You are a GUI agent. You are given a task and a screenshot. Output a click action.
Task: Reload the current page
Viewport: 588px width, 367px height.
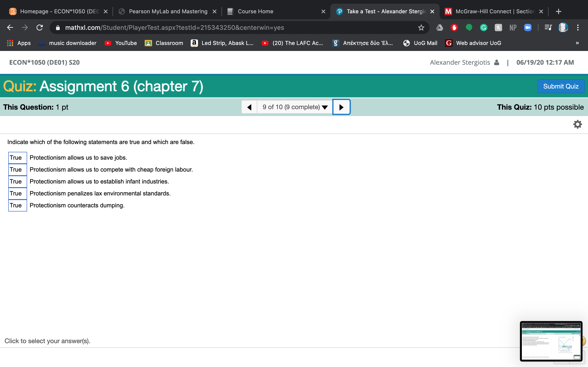[40, 28]
